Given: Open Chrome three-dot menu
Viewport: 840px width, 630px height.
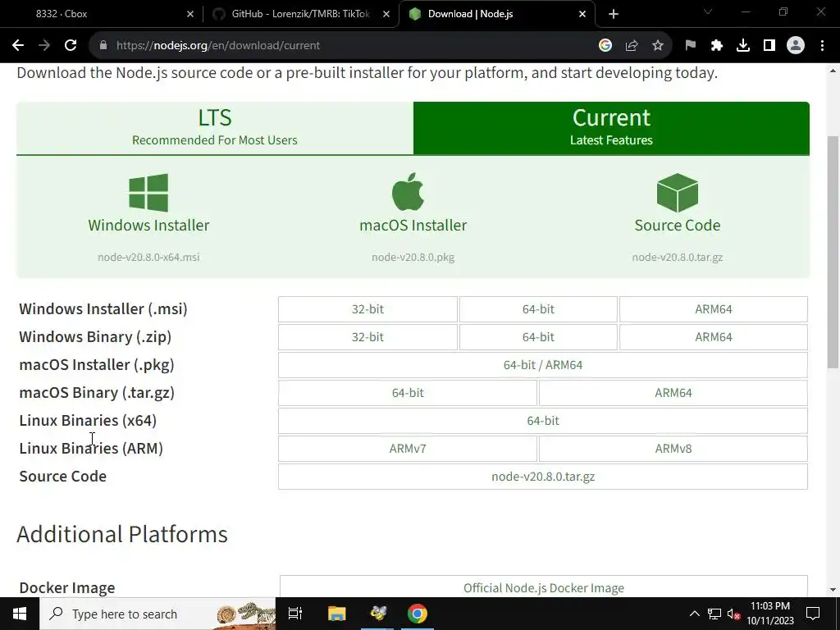Looking at the screenshot, I should pos(822,46).
